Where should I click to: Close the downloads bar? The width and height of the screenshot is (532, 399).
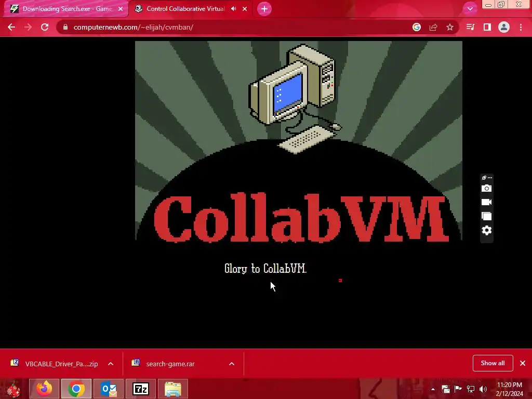[523, 363]
